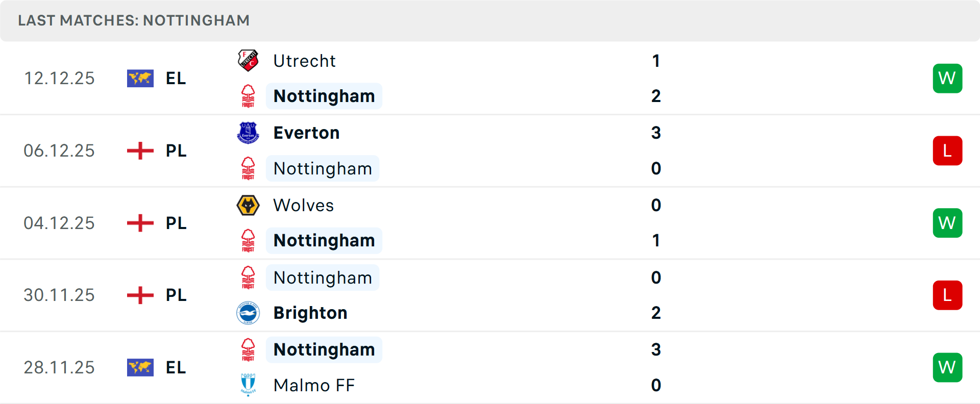Click the green W badge for Wolves match
980x404 pixels.
[x=947, y=223]
